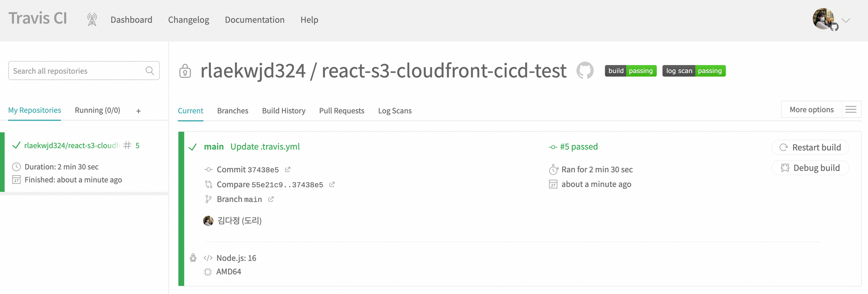Click the search magnifier icon

[x=150, y=71]
